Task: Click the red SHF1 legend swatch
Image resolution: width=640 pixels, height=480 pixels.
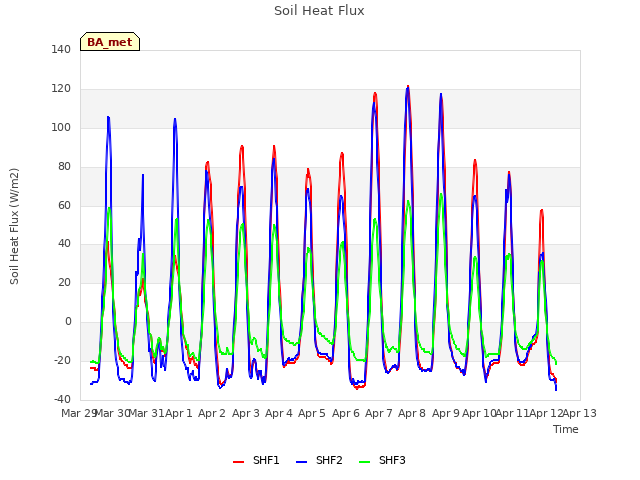Action: click(238, 462)
